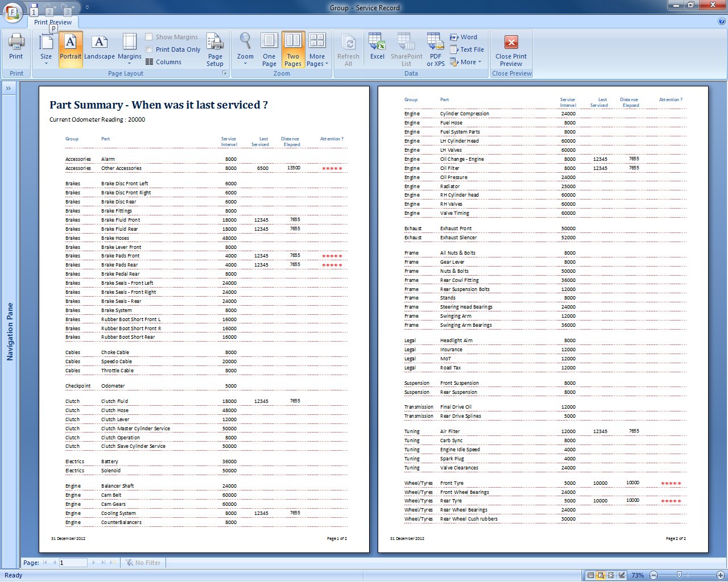Expand the Navigation Pane shutter bar
The height and width of the screenshot is (582, 728).
tap(9, 89)
